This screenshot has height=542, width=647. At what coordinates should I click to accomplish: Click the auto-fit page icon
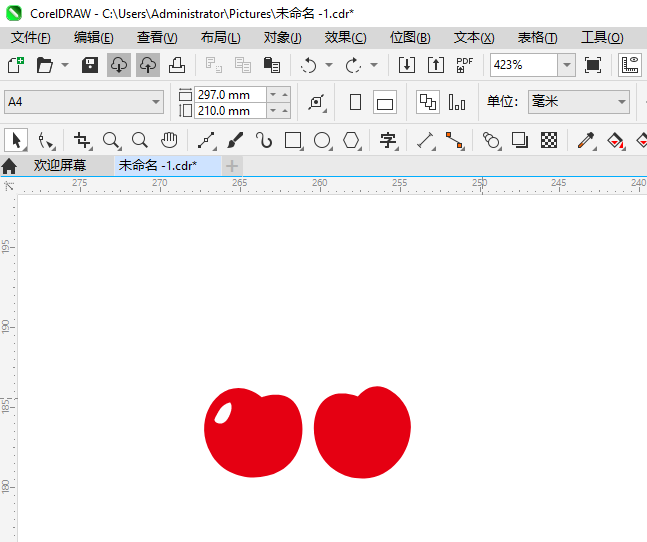pos(317,102)
